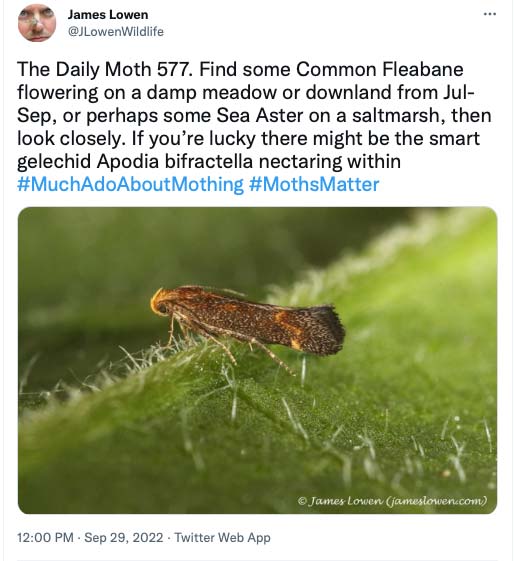The image size is (514, 561).
Task: Click the moth's orange head in photo
Action: (160, 303)
